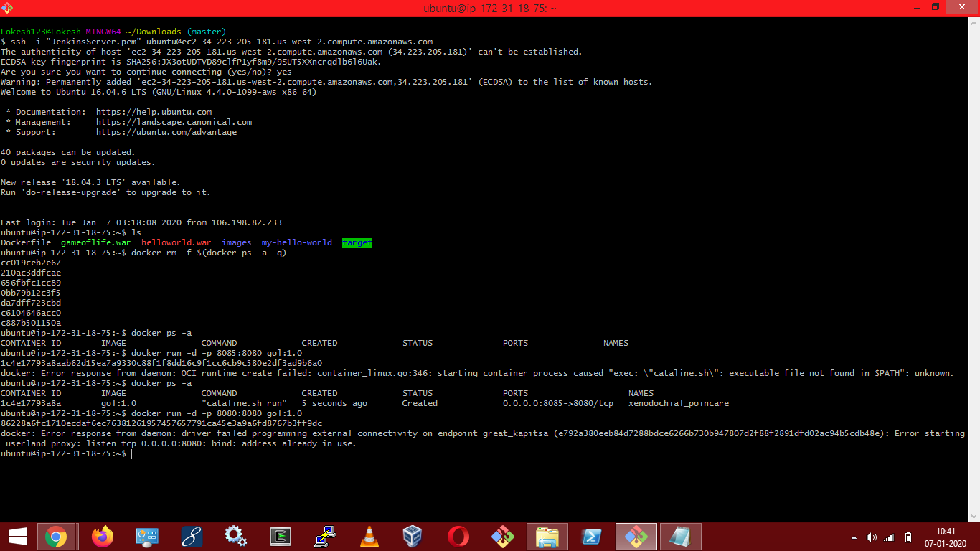Adjust volume using the speaker control
This screenshot has width=980, height=551.
[872, 536]
